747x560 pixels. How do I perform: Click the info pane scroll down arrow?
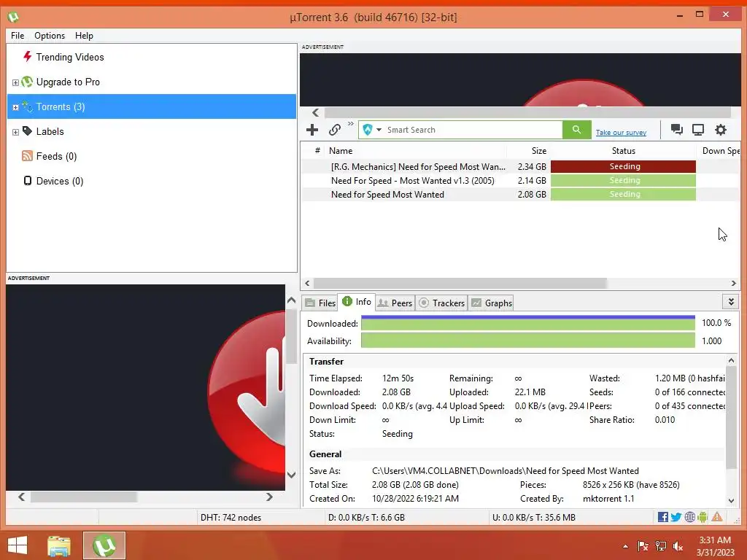point(731,500)
